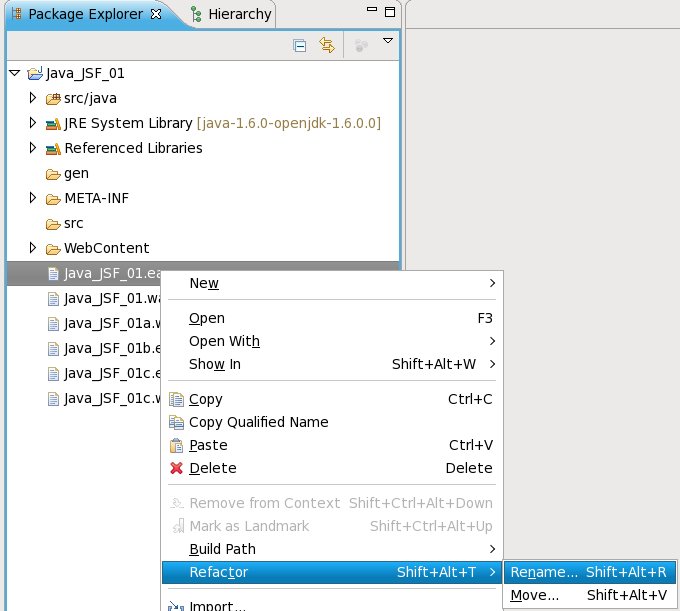Image resolution: width=680 pixels, height=611 pixels.
Task: Click the Copy icon in context menu
Action: tap(177, 399)
